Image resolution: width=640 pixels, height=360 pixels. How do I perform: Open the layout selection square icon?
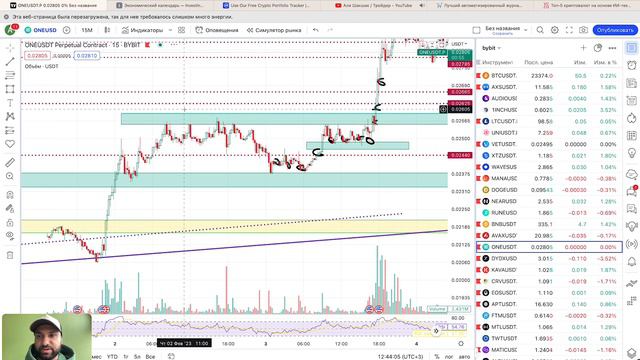pyautogui.click(x=476, y=30)
